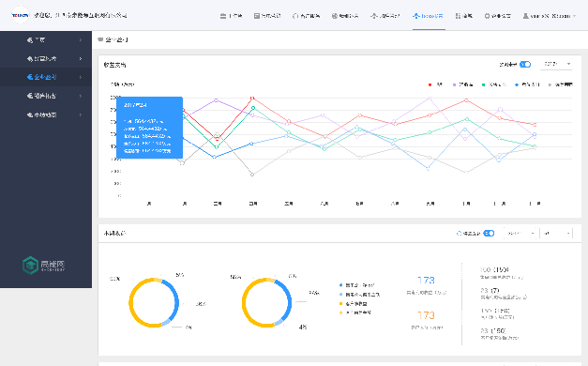Expand the second sidebar item's chevron
588x366 pixels.
pos(81,58)
